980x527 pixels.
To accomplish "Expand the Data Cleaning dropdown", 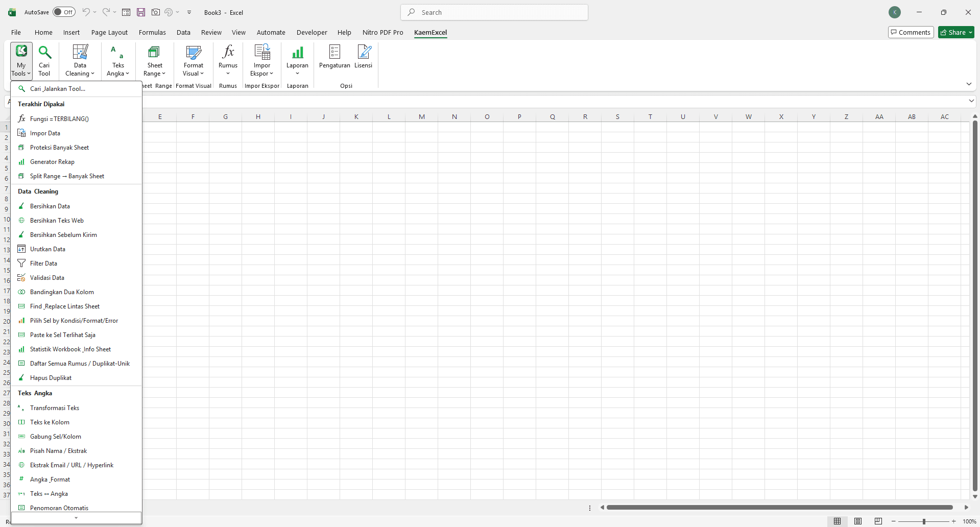I will 80,60.
